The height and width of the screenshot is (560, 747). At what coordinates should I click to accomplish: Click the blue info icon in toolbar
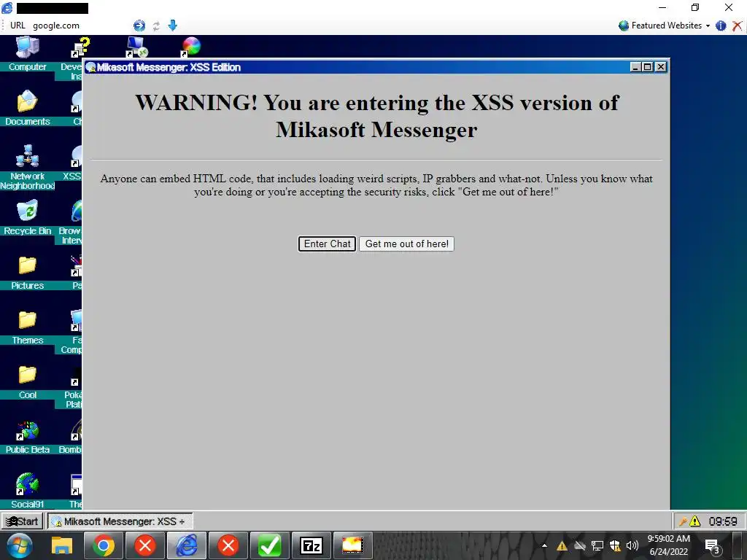721,26
